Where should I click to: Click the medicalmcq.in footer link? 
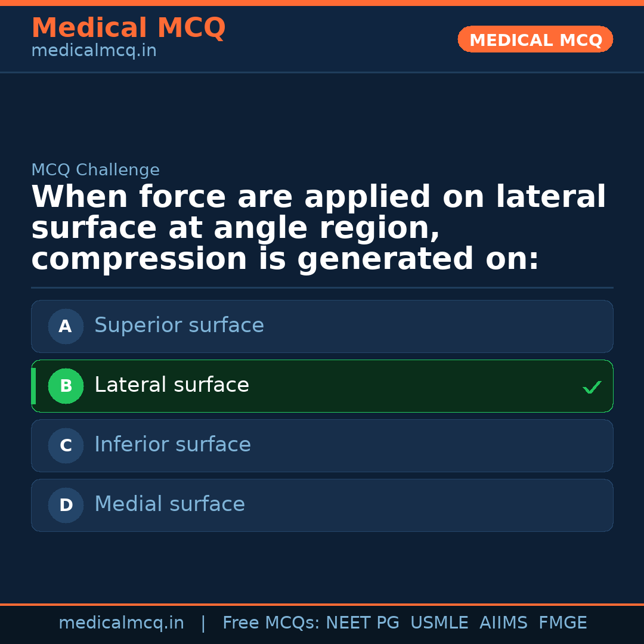[122, 622]
